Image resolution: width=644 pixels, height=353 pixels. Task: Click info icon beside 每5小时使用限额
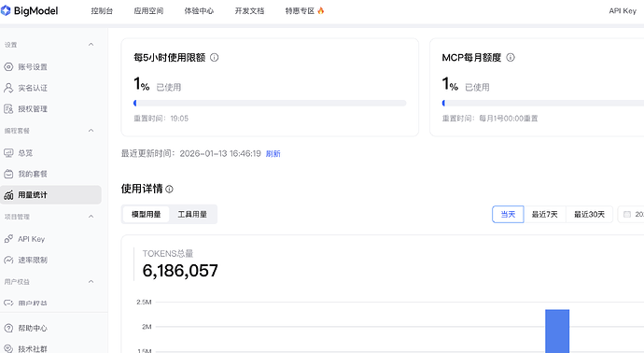click(x=215, y=58)
